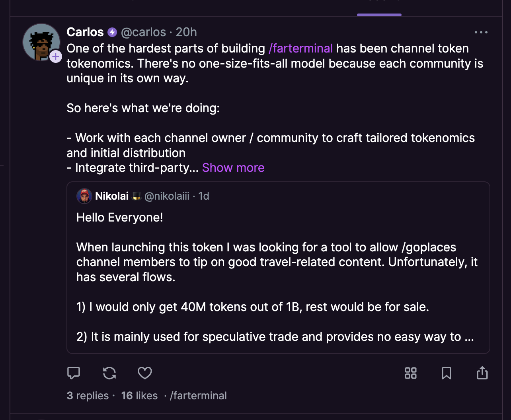Bookmark Carlos's cast
Viewport: 511px width, 420px height.
point(447,373)
